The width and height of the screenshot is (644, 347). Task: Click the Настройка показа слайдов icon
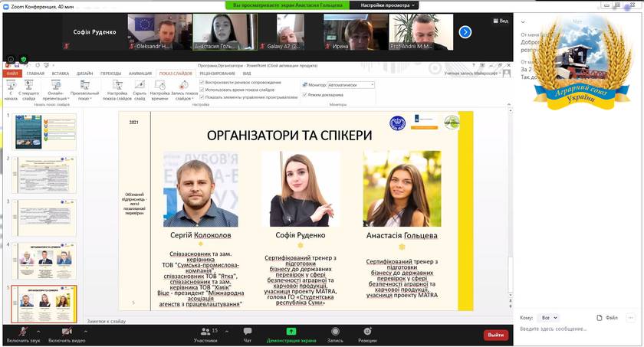tap(117, 85)
